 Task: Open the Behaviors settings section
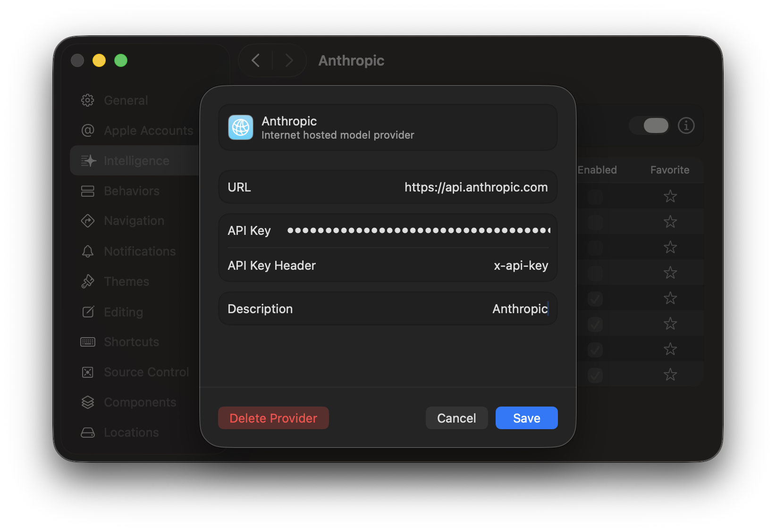(88, 191)
